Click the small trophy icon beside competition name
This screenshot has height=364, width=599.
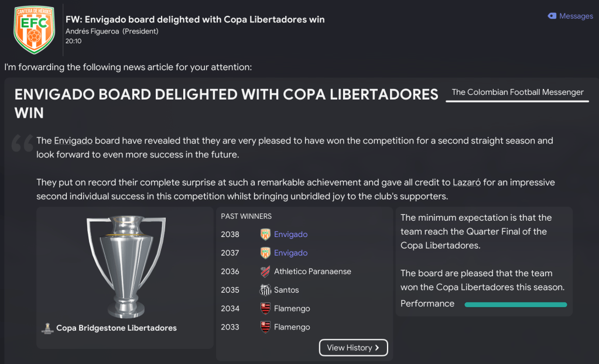47,328
